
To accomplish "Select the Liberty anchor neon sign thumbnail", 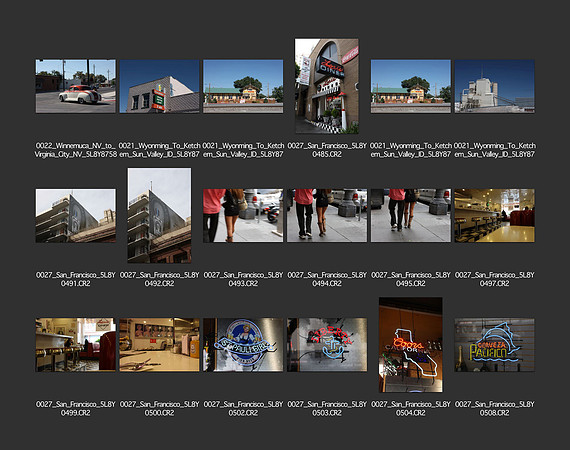I will (x=327, y=345).
